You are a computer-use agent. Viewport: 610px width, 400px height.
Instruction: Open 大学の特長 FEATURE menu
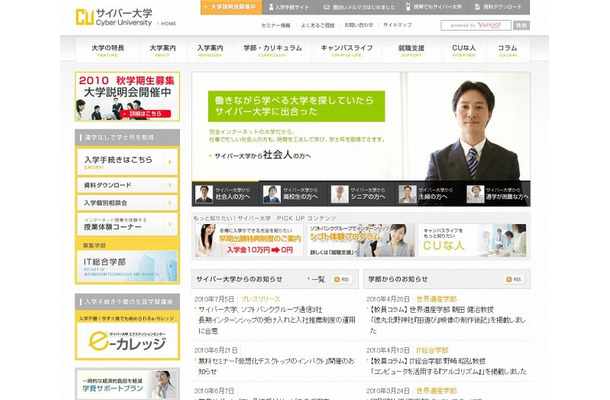tap(108, 50)
